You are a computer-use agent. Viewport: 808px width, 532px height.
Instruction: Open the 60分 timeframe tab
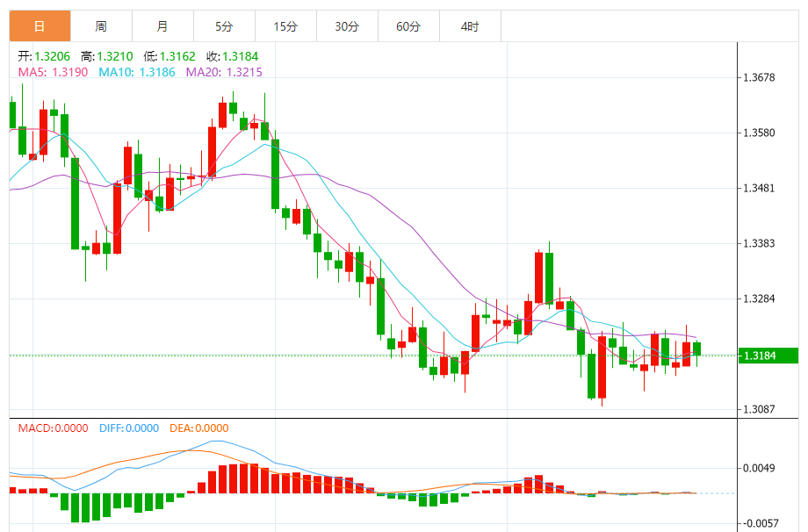click(408, 26)
